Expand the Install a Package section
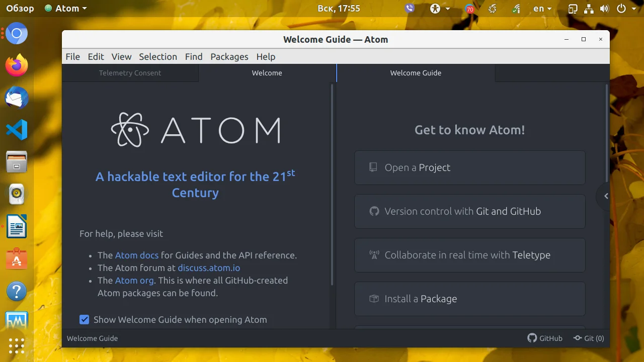Screen dimensions: 644x362 [x=469, y=299]
